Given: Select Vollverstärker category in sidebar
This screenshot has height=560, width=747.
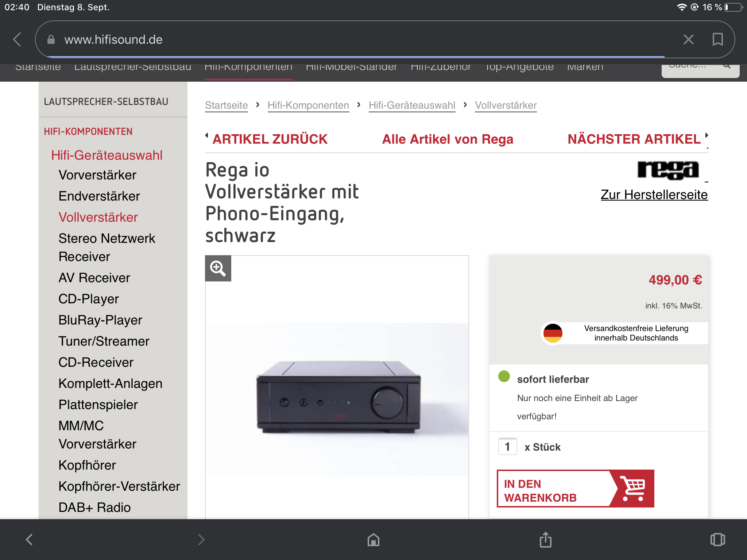Looking at the screenshot, I should 98,217.
